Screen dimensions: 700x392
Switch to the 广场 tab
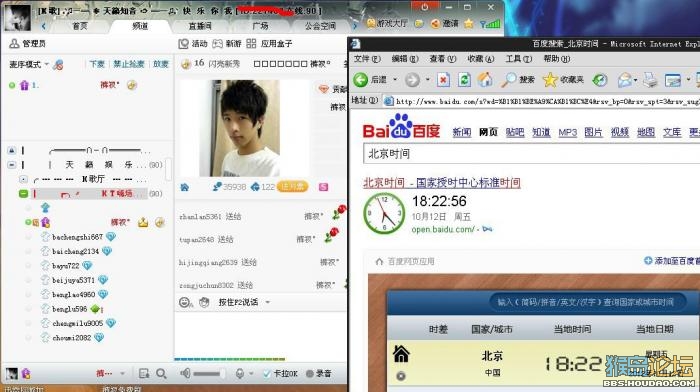coord(260,26)
